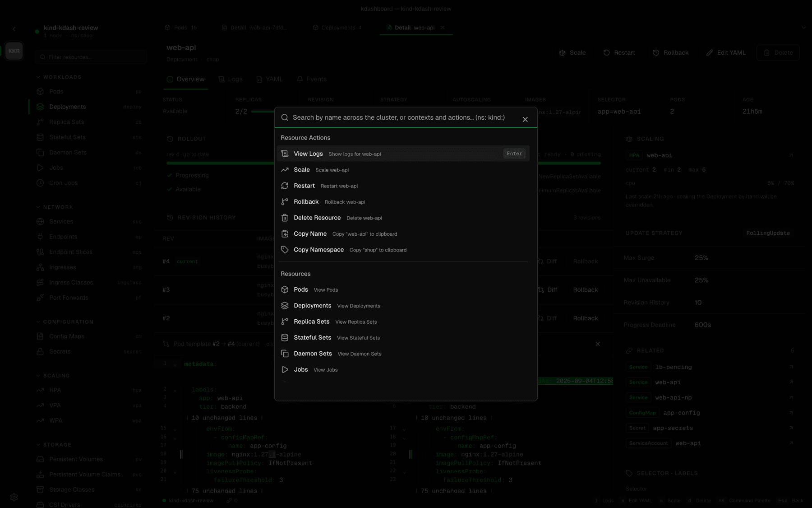
Task: Open Secrets in the sidebar
Action: 89,351
